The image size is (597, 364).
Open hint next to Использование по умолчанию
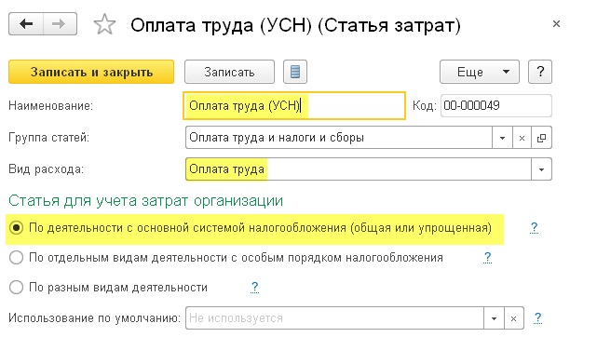pyautogui.click(x=537, y=317)
